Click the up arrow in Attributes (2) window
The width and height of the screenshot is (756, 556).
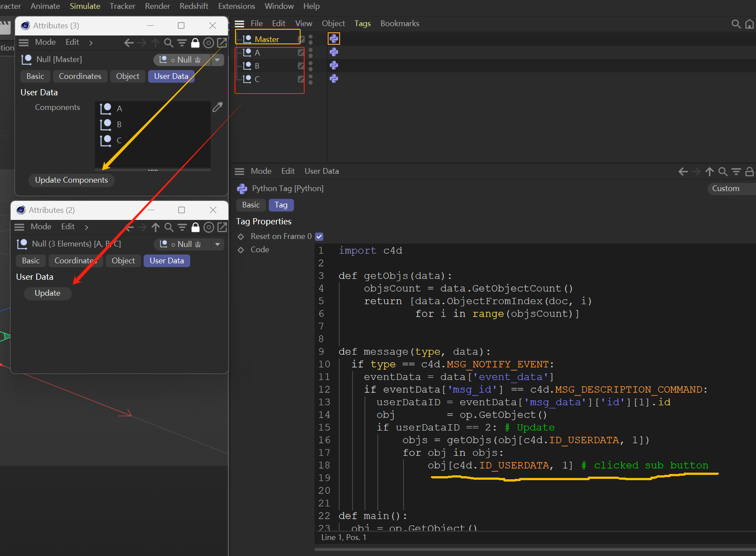(155, 227)
